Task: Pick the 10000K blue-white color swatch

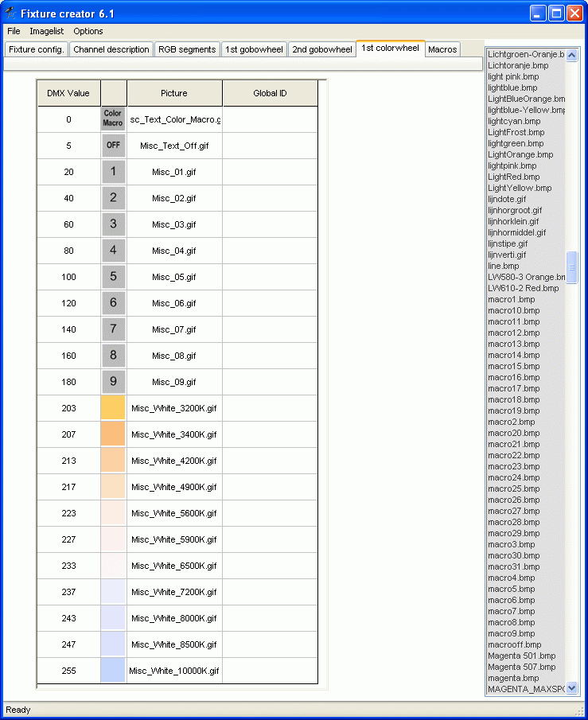Action: coord(113,671)
